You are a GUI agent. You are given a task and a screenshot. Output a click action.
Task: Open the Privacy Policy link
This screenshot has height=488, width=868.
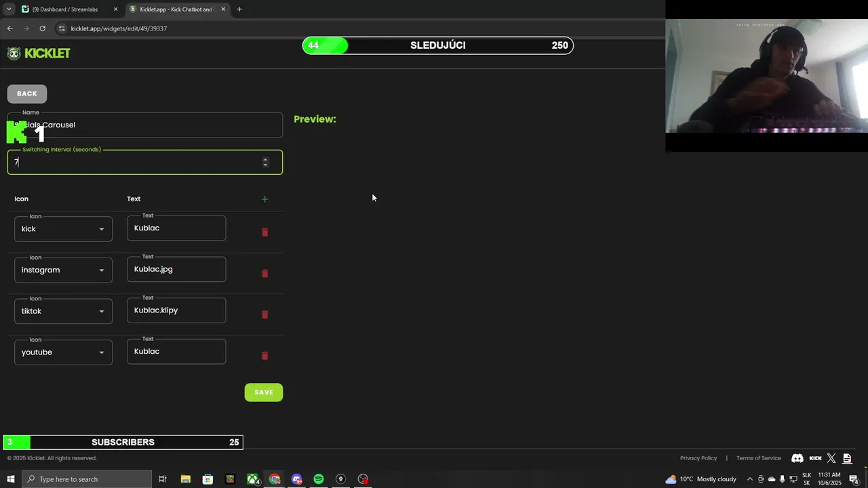tap(698, 458)
